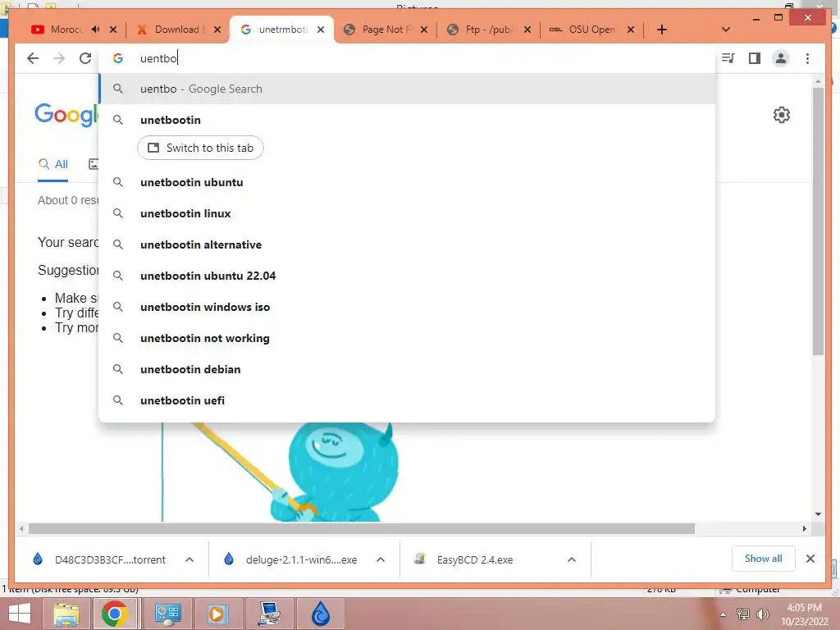Reload the current page
Viewport: 840px width, 630px height.
[85, 58]
